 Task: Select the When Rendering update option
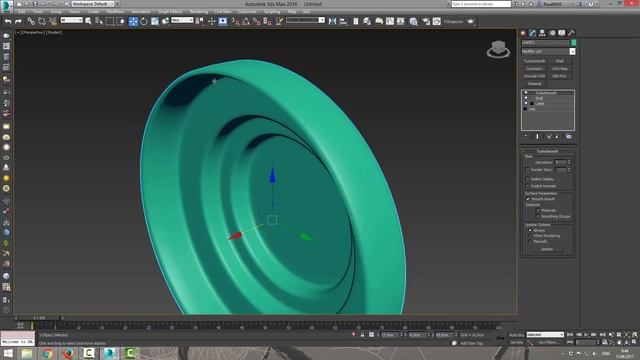tap(530, 236)
